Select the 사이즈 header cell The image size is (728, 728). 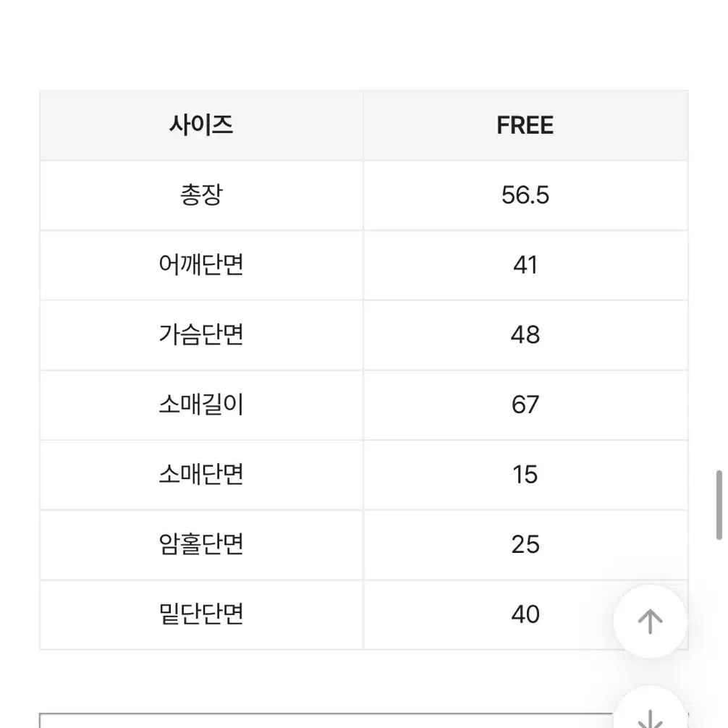click(201, 125)
